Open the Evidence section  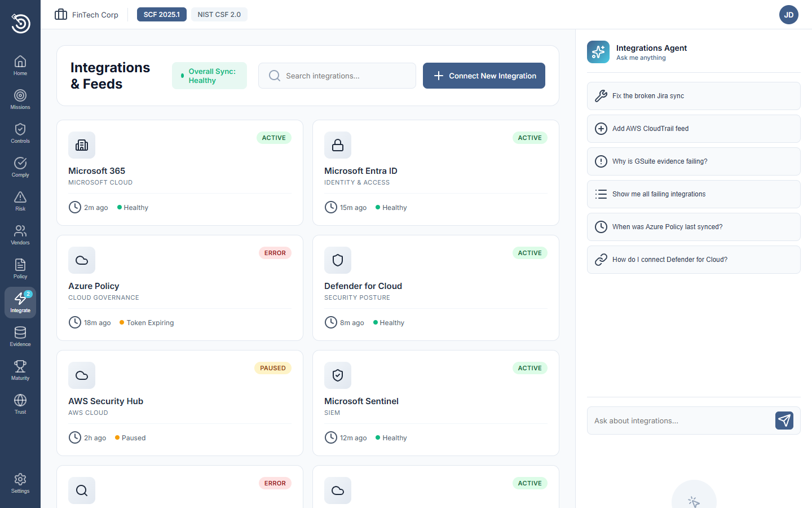coord(20,336)
